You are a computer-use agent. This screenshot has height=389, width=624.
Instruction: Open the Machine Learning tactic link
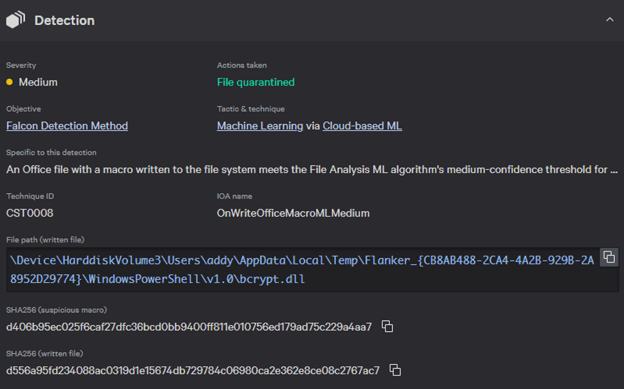tap(260, 126)
